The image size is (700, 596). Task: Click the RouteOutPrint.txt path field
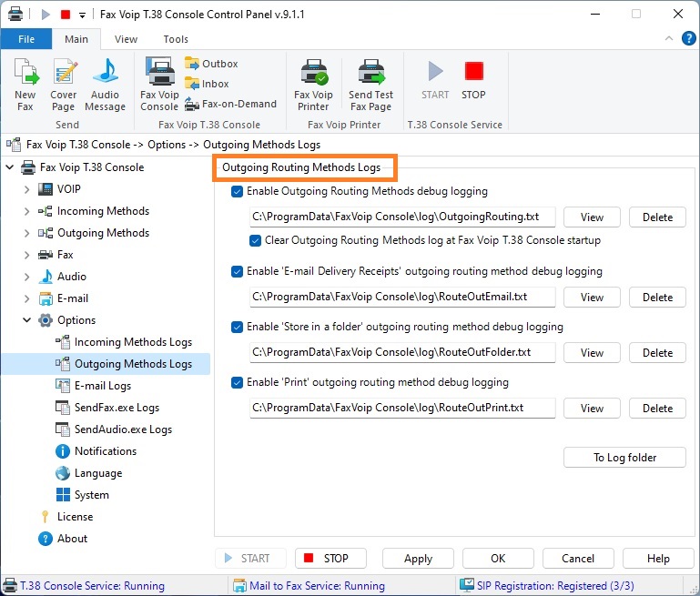pos(402,408)
